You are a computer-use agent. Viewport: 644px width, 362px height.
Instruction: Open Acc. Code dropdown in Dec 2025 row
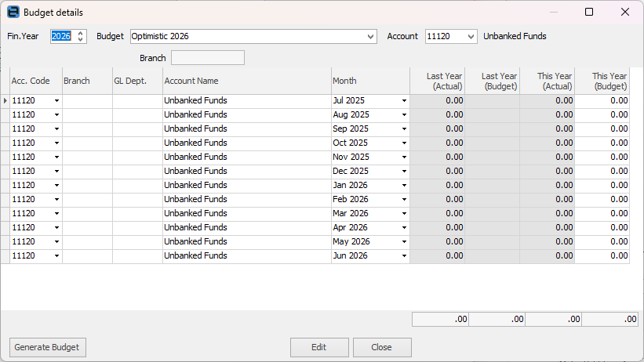pos(56,171)
